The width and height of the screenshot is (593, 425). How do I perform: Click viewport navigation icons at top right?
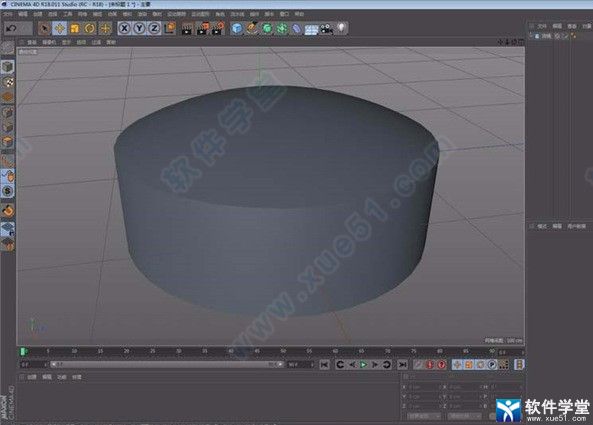(511, 42)
